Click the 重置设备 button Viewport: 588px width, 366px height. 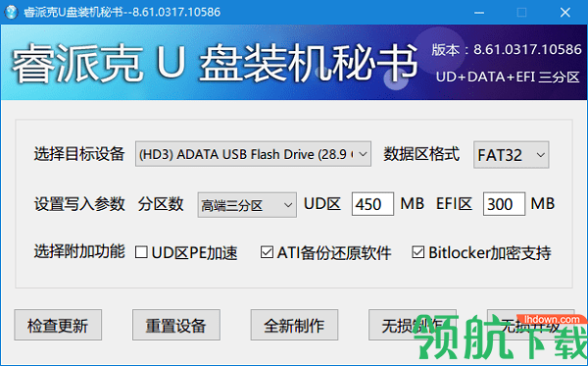pos(175,325)
